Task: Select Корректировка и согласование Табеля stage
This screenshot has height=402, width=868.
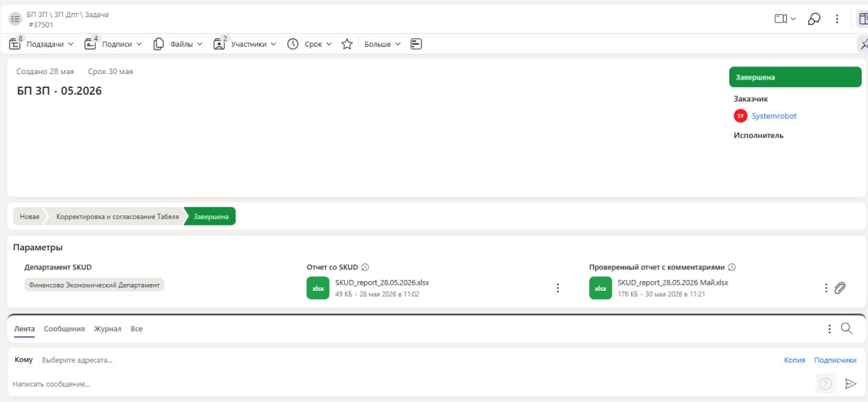Action: coord(117,217)
